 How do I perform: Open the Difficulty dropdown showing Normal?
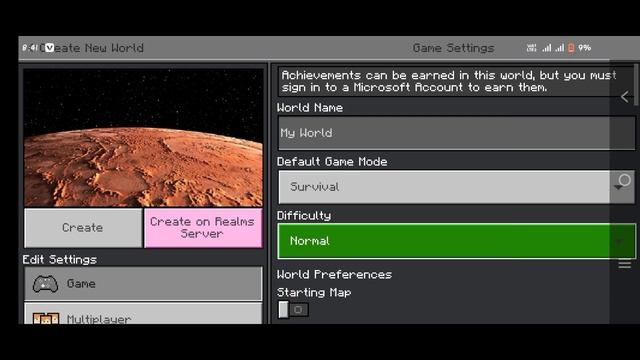(x=456, y=241)
